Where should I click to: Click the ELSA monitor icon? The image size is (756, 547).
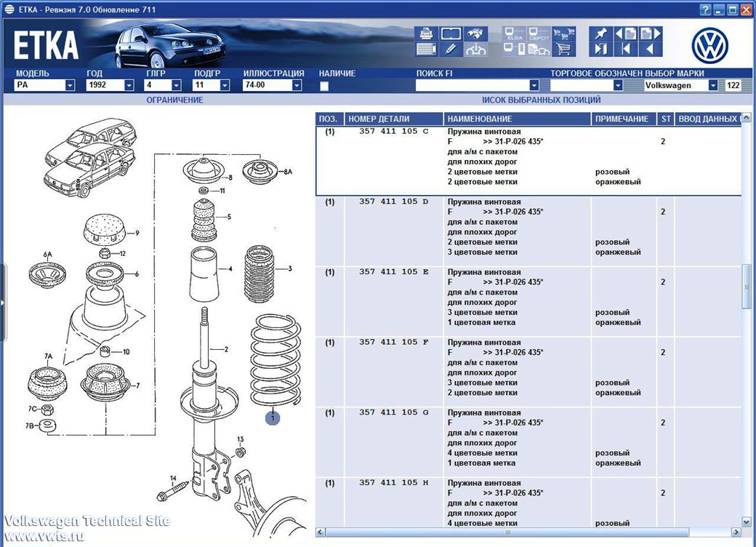coord(514,33)
